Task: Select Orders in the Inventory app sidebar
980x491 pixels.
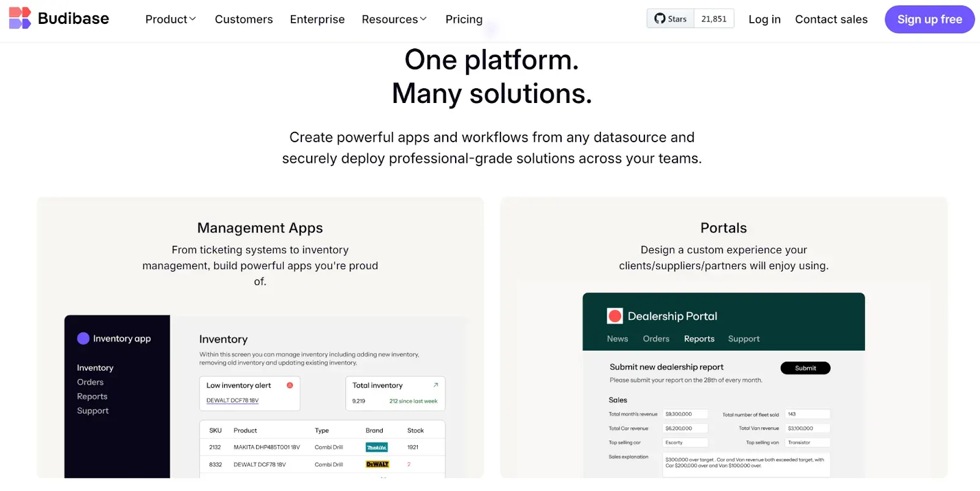Action: [x=90, y=382]
